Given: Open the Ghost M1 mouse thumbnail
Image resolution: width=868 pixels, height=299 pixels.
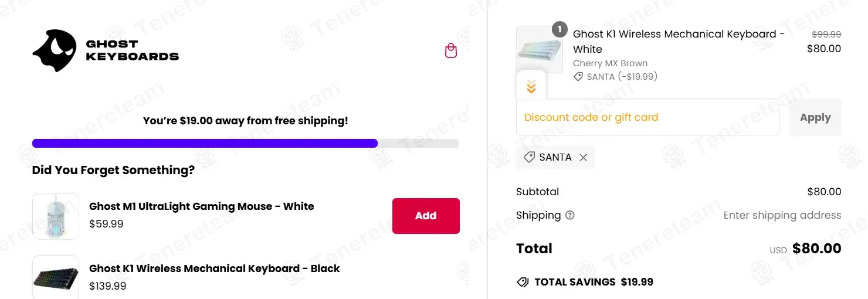Looking at the screenshot, I should coord(56,216).
